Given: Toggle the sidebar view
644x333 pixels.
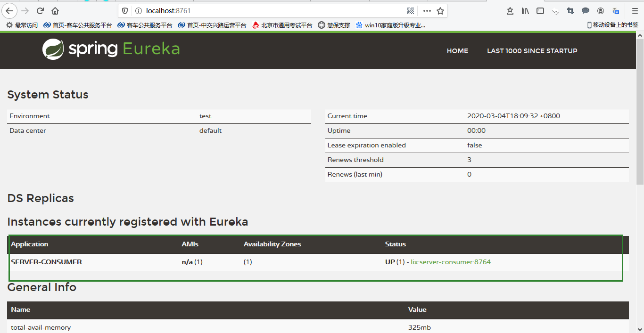Looking at the screenshot, I should [x=540, y=10].
